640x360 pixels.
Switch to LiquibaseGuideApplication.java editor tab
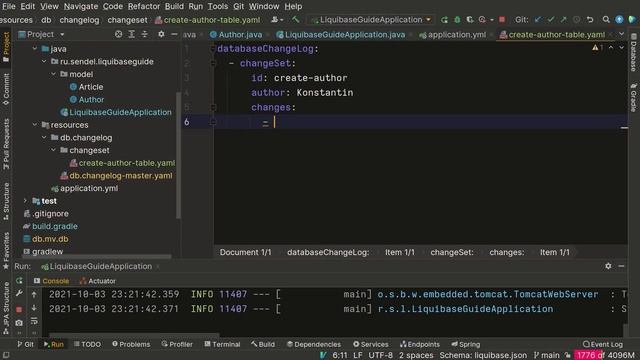coord(341,35)
